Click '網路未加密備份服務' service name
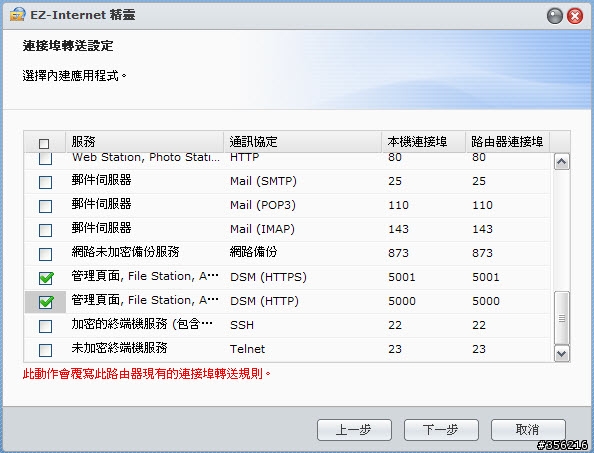The height and width of the screenshot is (453, 594). pos(125,252)
